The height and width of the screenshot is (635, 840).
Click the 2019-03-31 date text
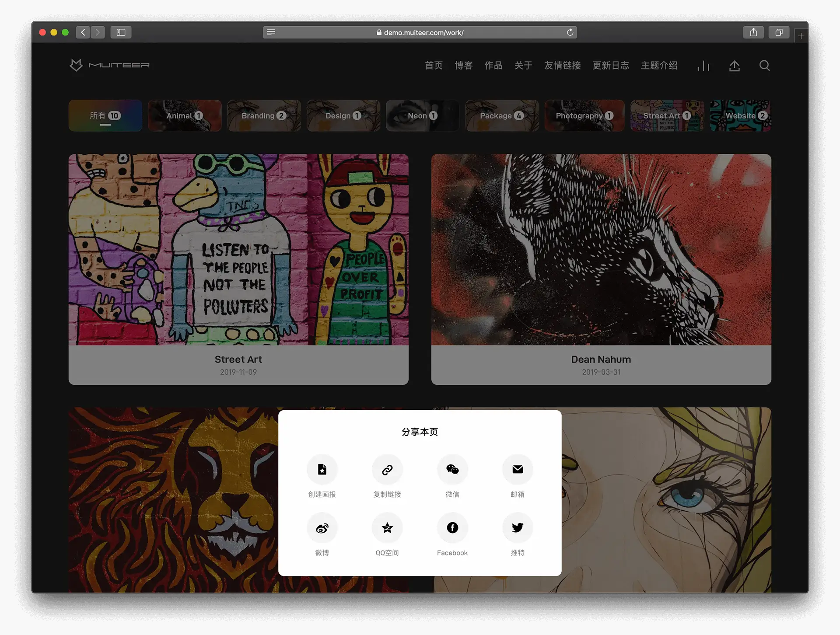point(601,372)
